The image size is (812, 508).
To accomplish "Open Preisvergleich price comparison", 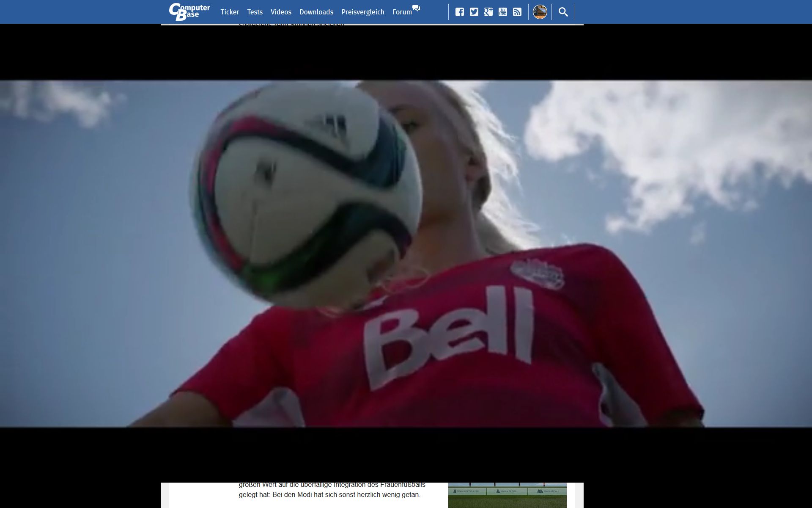I will [x=363, y=12].
